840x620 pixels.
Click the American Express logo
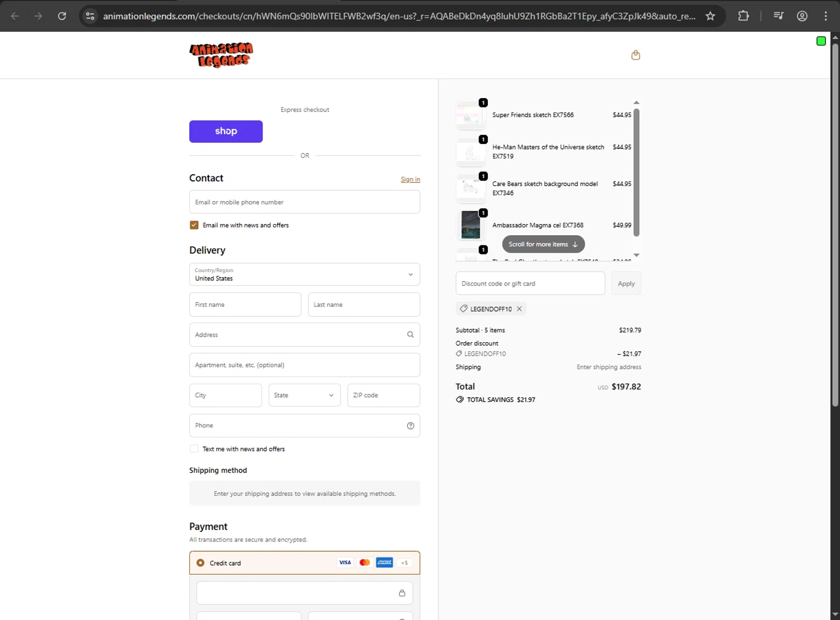click(384, 562)
